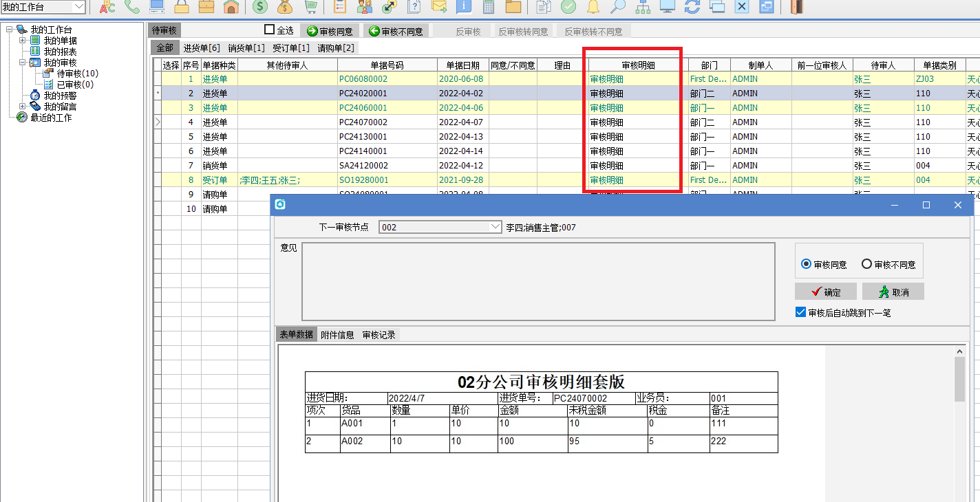Screen dimensions: 980x502
Task: Click the organization chart toolbar icon
Action: click(x=643, y=8)
